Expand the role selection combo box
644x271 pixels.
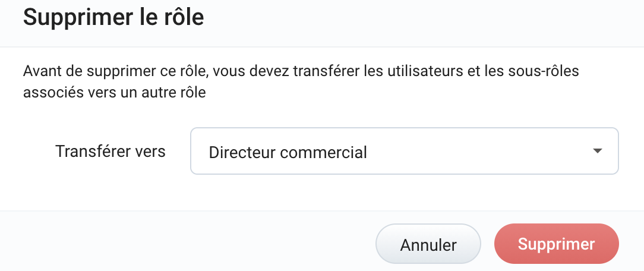[404, 151]
